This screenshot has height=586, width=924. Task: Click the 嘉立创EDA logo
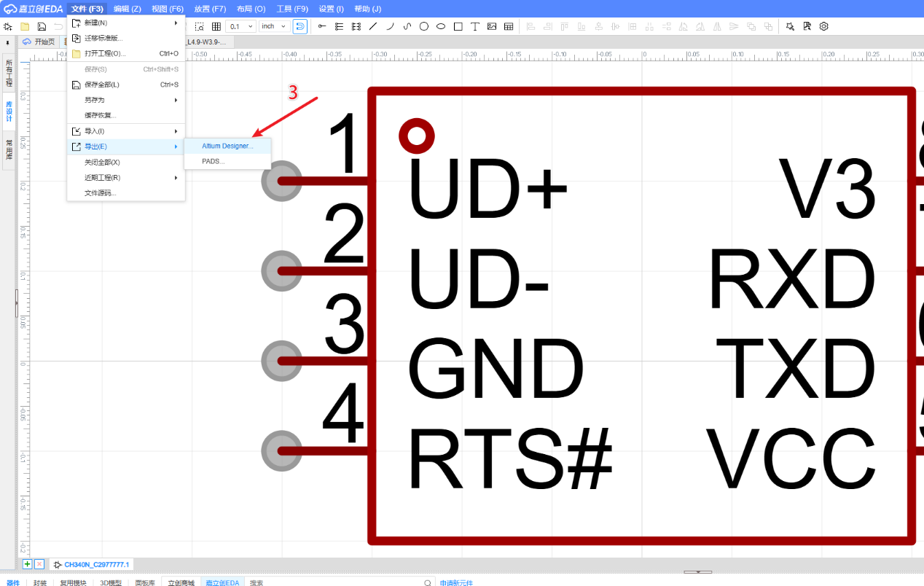pos(34,9)
